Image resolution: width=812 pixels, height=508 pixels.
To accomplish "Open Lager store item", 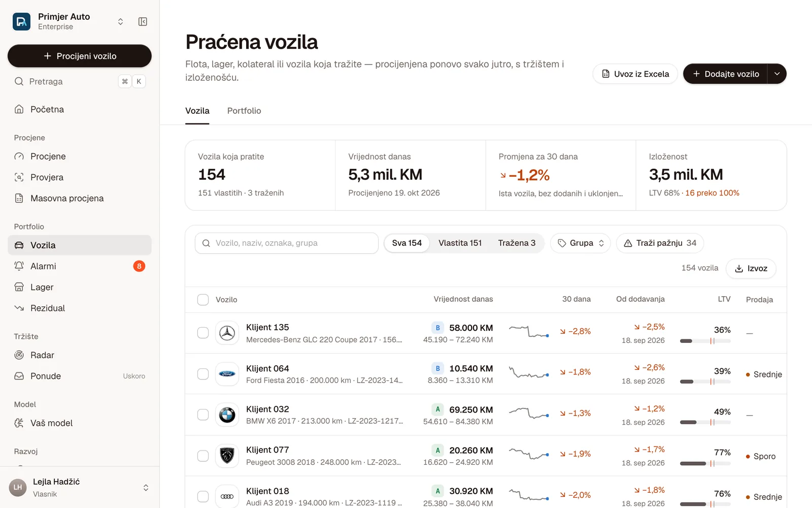I will [x=80, y=287].
